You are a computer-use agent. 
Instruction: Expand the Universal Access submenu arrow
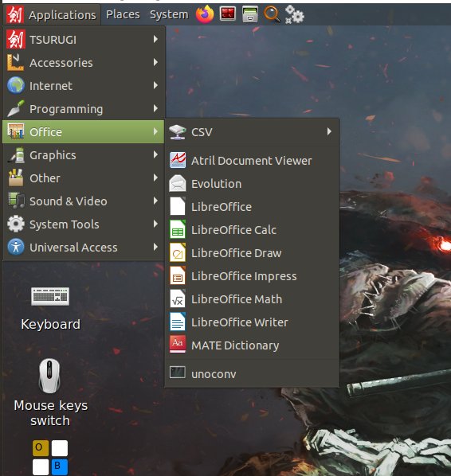coord(155,247)
